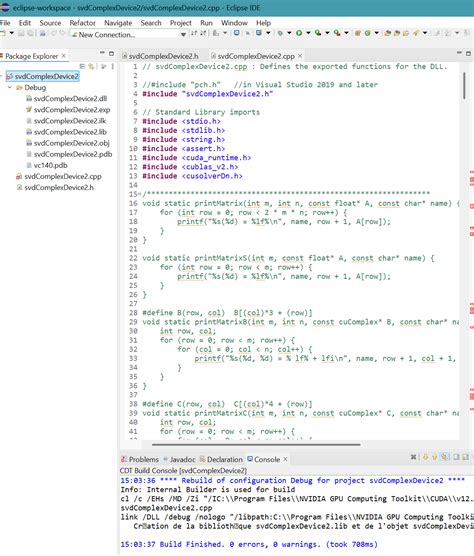Click the red error marker in overview ruler

472,180
